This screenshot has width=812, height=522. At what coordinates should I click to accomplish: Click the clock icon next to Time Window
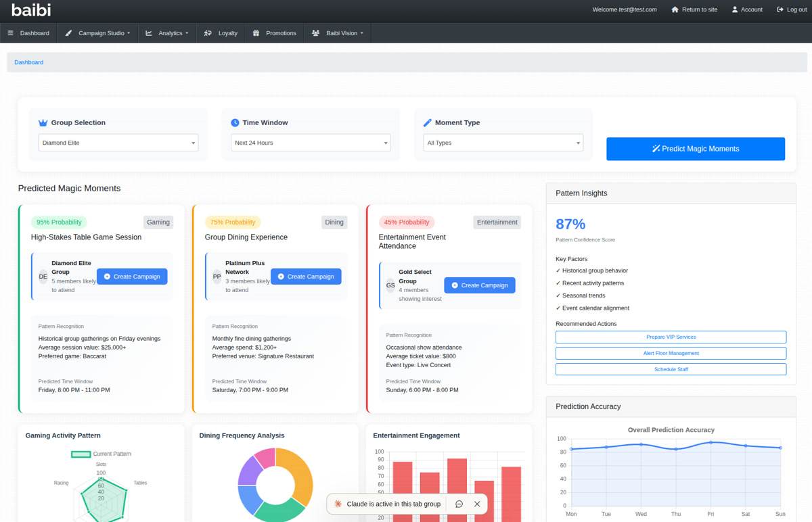click(235, 123)
